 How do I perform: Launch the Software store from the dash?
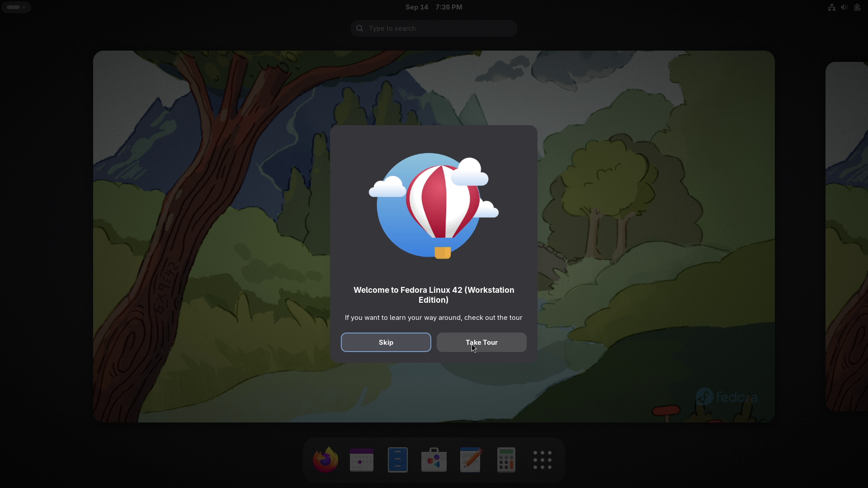(x=434, y=460)
